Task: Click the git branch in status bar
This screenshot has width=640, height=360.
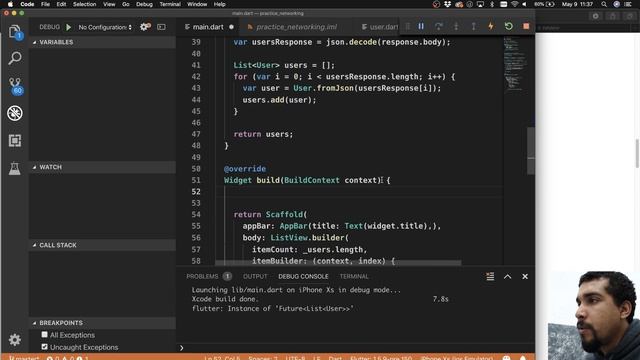Action: [24, 358]
